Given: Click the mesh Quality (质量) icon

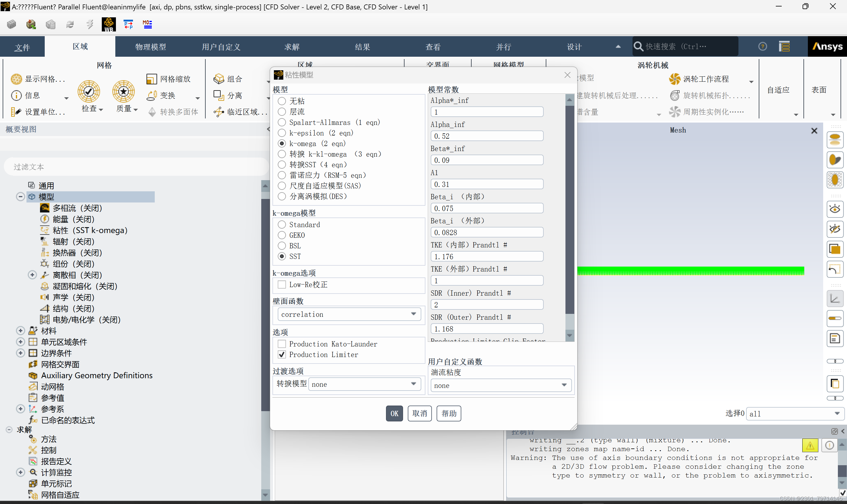Looking at the screenshot, I should pos(123,91).
